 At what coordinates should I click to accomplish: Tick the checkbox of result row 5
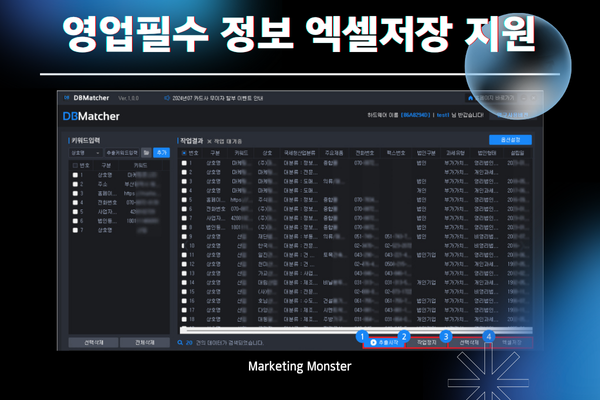pyautogui.click(x=184, y=200)
